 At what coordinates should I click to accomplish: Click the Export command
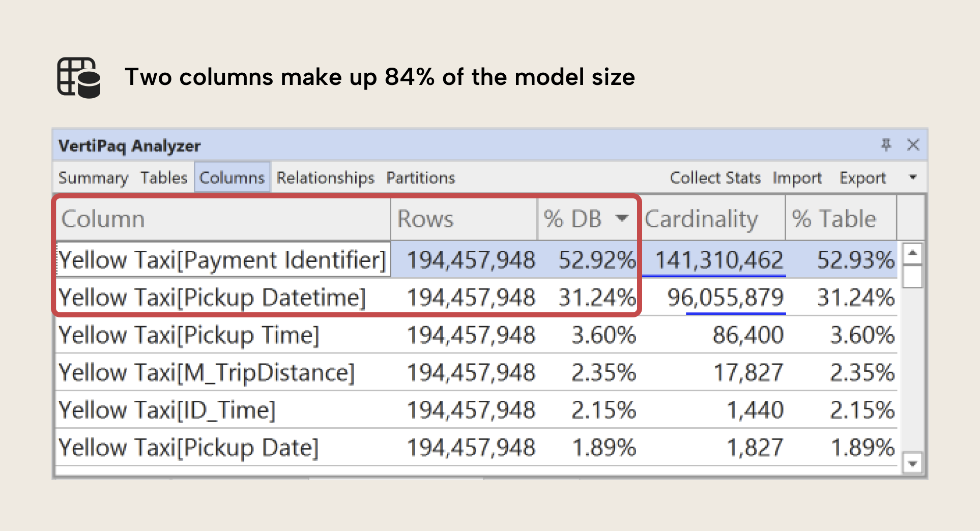[x=862, y=178]
